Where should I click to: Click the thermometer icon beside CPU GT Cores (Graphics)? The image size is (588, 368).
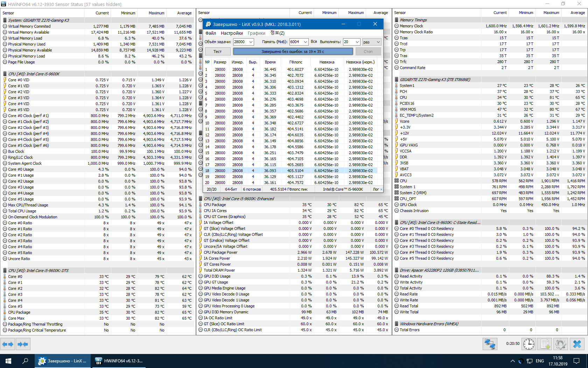[x=201, y=217]
